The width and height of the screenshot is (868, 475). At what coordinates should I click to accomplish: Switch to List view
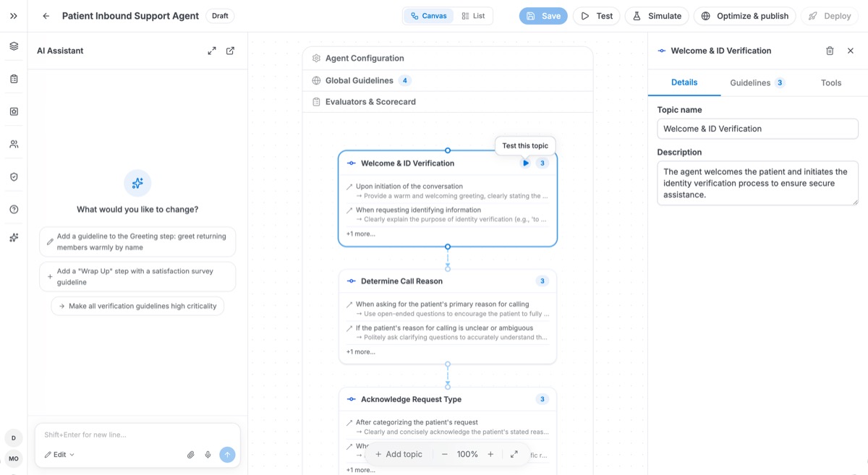(473, 16)
